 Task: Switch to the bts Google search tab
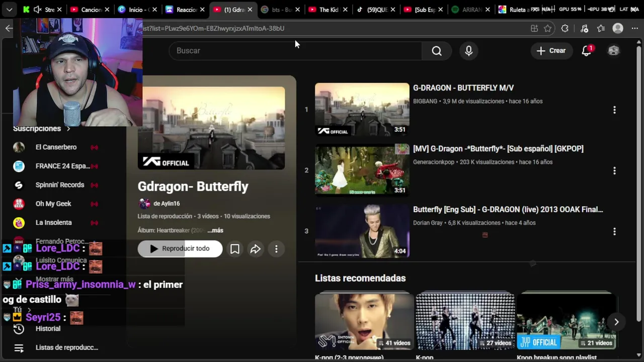point(281,10)
